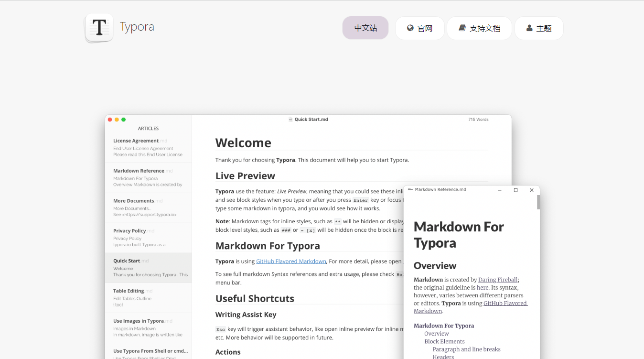644x359 pixels.
Task: Click the Typora logo icon
Action: pyautogui.click(x=99, y=28)
